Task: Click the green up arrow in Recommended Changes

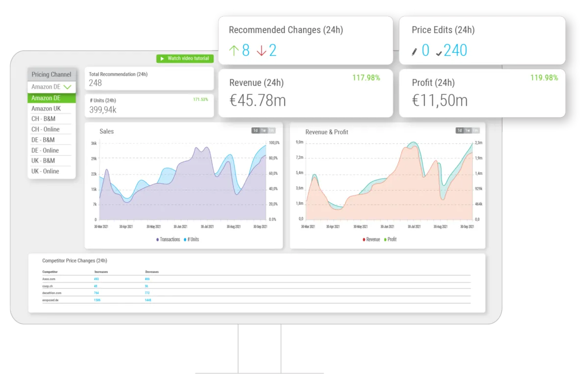Action: coord(234,50)
